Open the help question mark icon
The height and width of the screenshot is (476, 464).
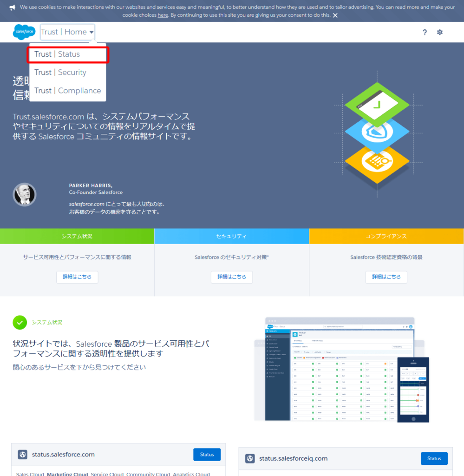tap(425, 32)
